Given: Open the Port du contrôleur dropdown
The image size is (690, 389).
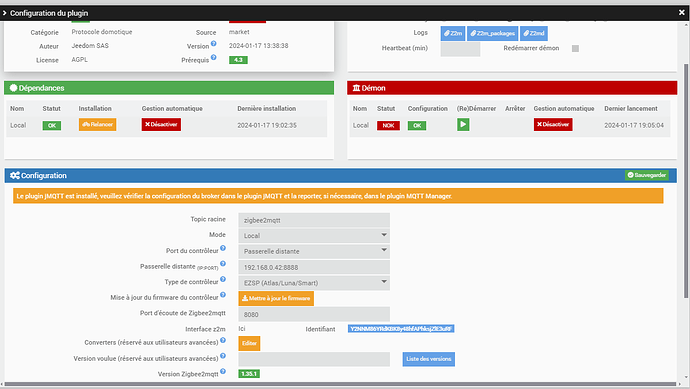Looking at the screenshot, I should [x=314, y=251].
